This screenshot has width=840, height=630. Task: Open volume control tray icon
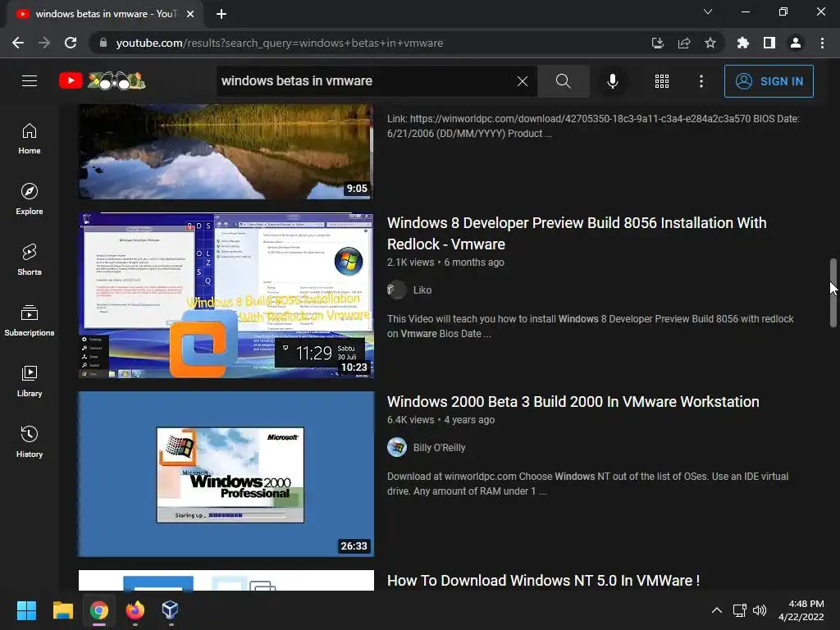point(759,610)
